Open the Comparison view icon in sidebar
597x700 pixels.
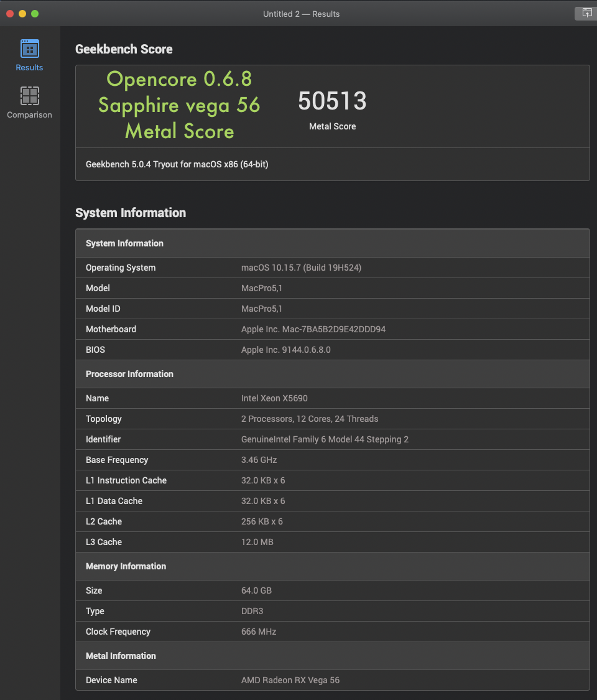29,96
